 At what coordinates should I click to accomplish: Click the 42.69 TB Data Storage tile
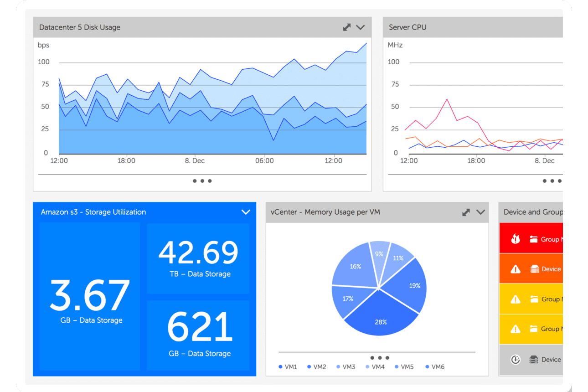[198, 258]
